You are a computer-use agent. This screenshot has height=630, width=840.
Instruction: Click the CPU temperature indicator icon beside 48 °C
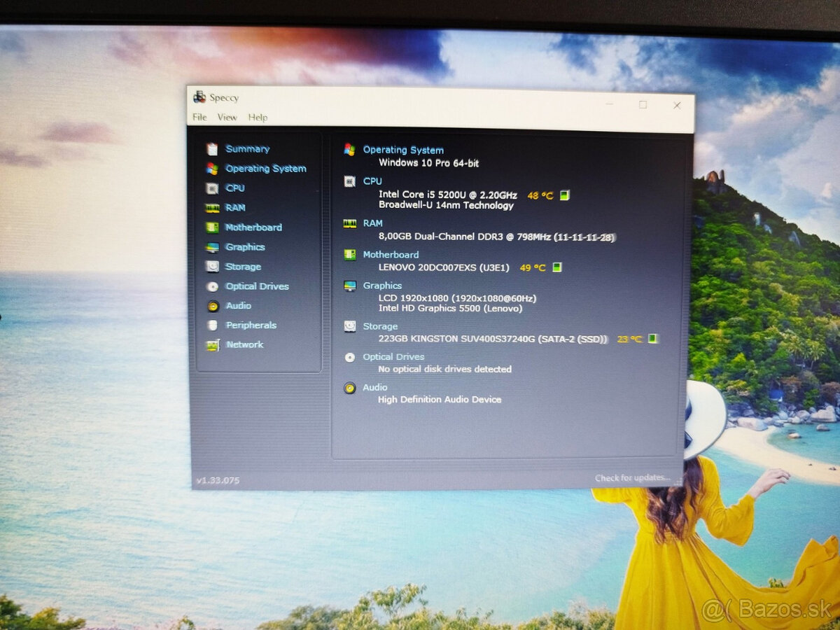coord(564,195)
